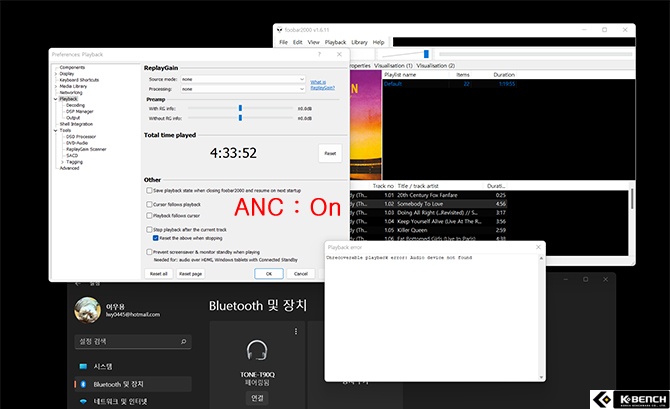Select Shell Integration in Preferences tree
The width and height of the screenshot is (670, 409).
pyautogui.click(x=76, y=124)
